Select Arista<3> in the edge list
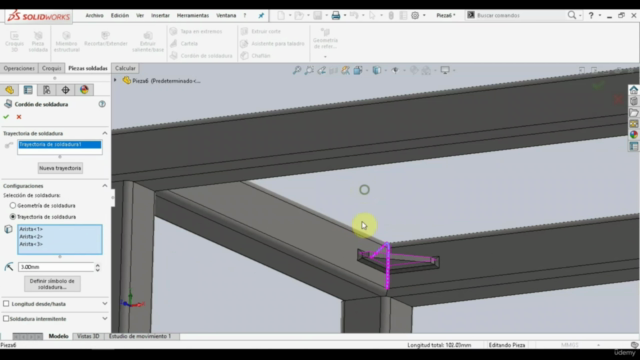This screenshot has height=360, width=640. pyautogui.click(x=31, y=244)
